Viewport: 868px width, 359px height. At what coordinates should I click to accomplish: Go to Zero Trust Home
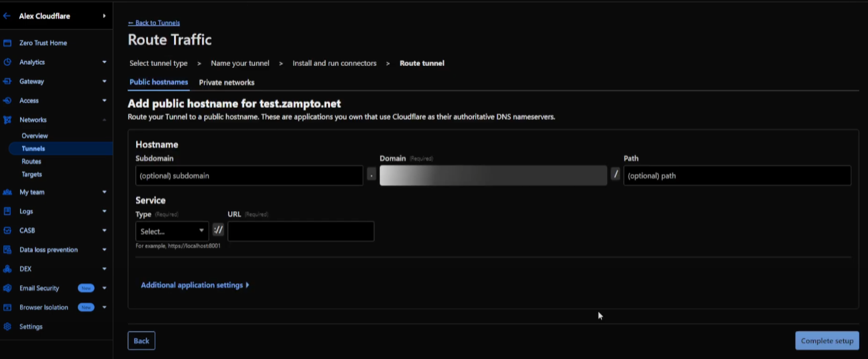(43, 43)
